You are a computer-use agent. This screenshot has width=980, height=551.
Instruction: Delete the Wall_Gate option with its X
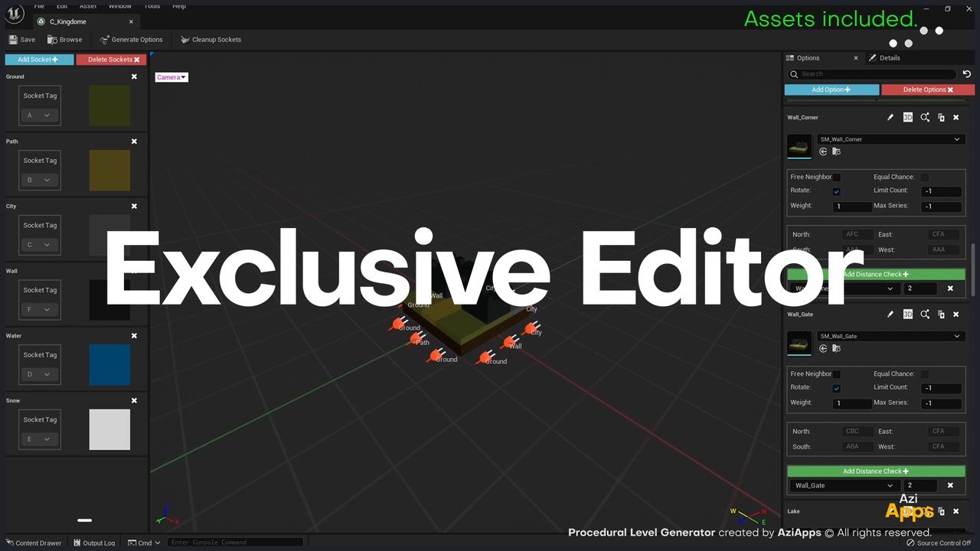pos(956,315)
